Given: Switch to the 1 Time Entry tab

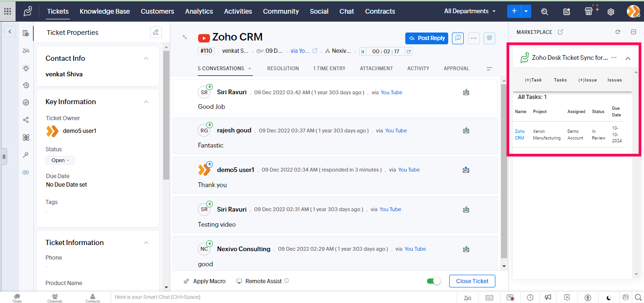Looking at the screenshot, I should tap(329, 68).
